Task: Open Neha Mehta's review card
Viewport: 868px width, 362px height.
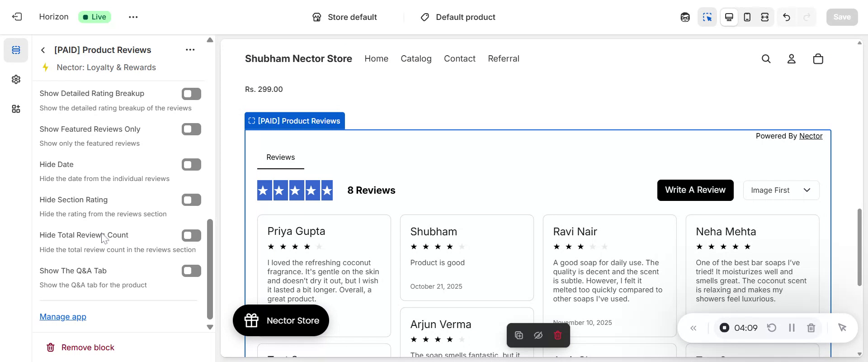Action: pyautogui.click(x=752, y=276)
